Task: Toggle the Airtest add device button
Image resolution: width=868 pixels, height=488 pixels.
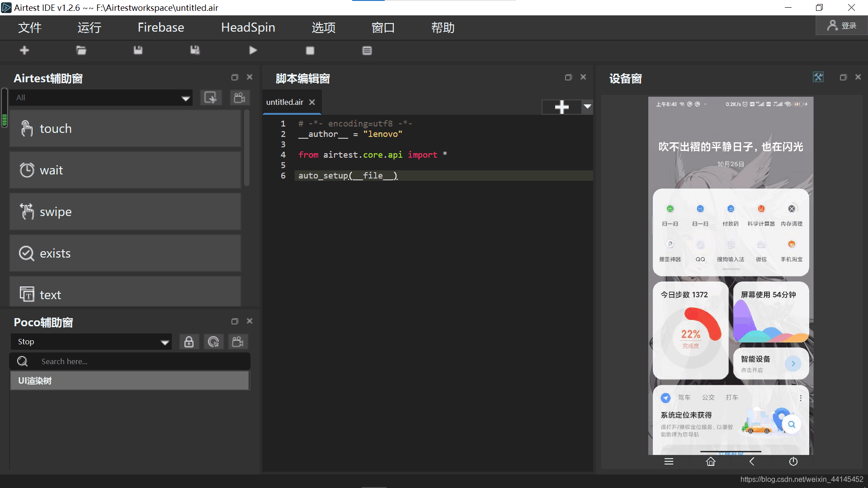Action: click(210, 97)
